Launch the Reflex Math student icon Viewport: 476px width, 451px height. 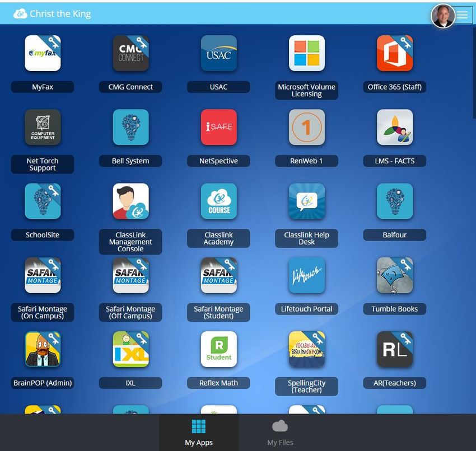click(x=218, y=349)
